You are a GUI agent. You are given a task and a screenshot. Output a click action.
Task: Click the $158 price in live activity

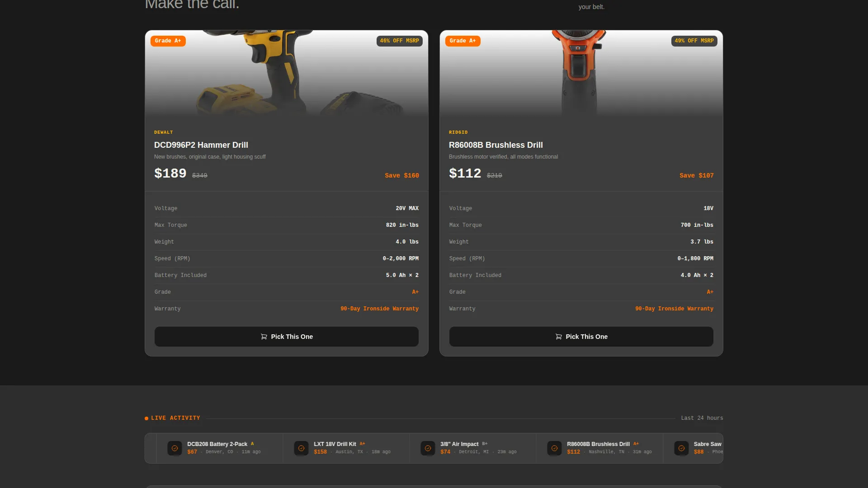pos(320,452)
